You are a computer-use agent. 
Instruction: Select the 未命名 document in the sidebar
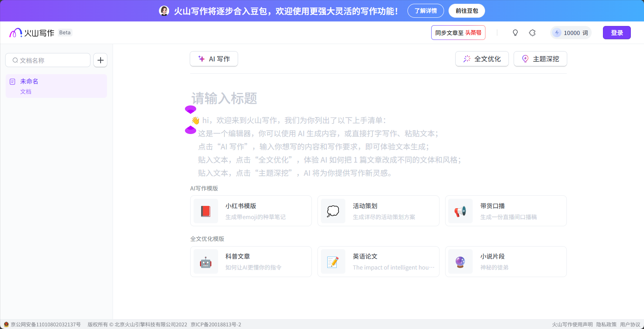pos(56,86)
